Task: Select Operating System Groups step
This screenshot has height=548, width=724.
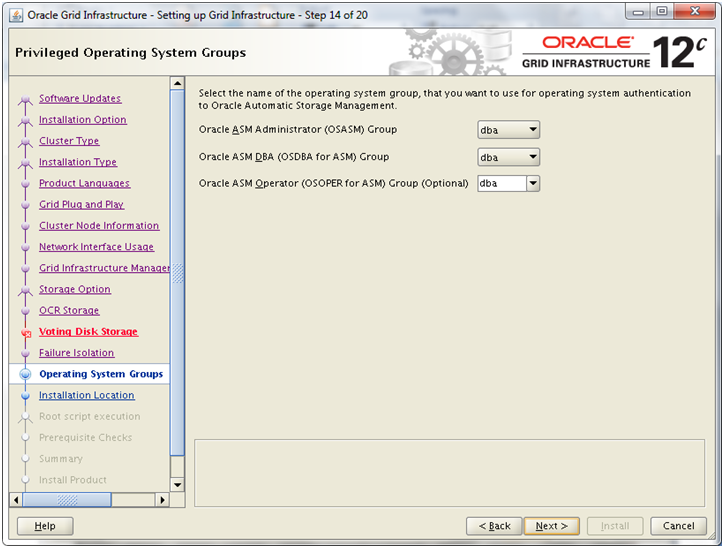Action: pos(101,374)
